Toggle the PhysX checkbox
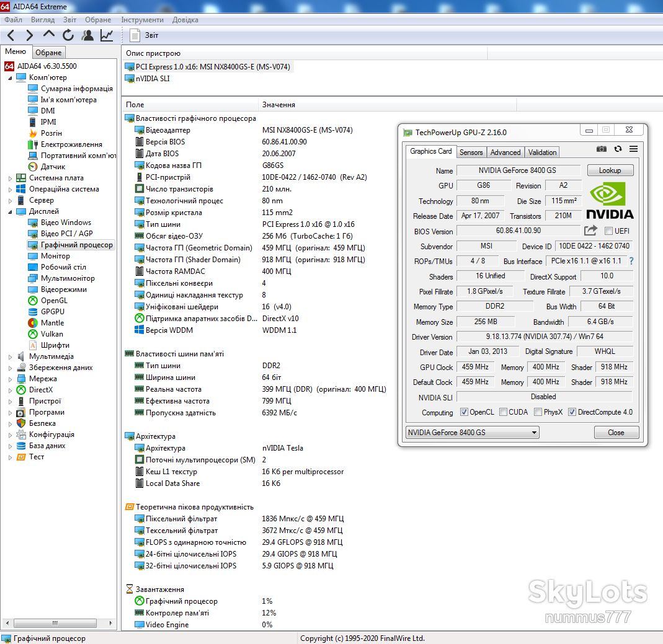Viewport: 663px width, 644px height. (x=538, y=412)
